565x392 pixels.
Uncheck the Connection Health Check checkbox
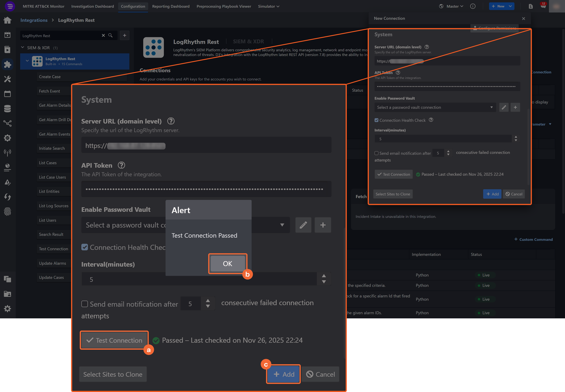tap(85, 247)
